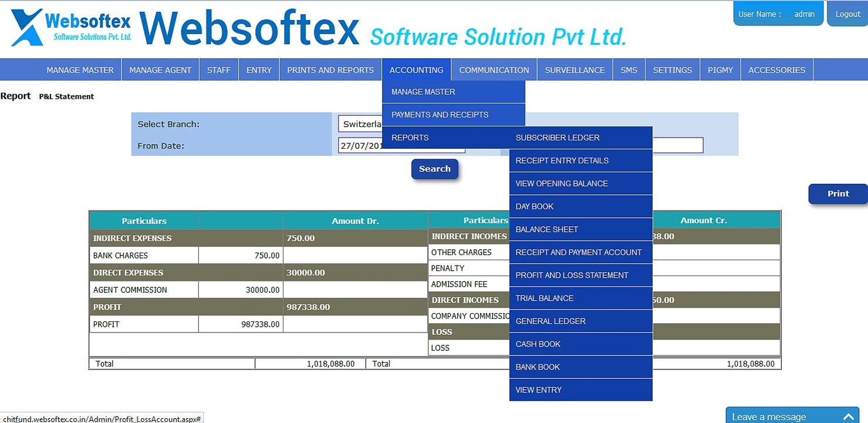Open the PRINTS AND REPORTS menu
Image resolution: width=868 pixels, height=423 pixels.
330,70
